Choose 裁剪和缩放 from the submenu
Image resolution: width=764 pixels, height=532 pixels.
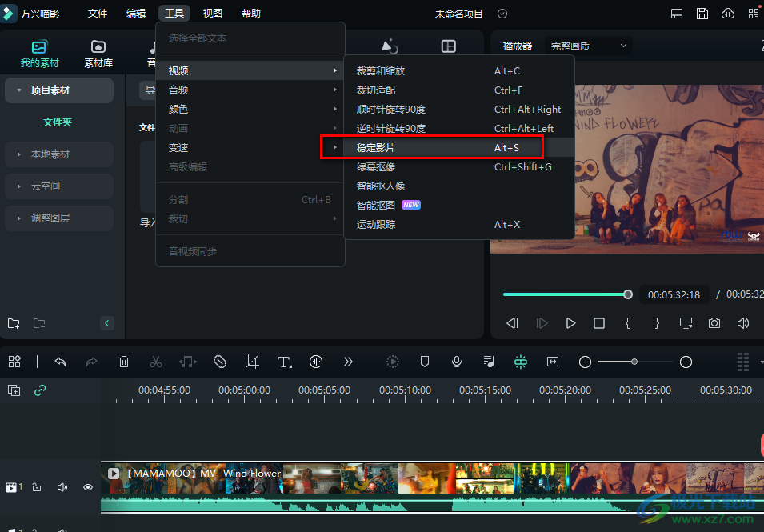(459, 70)
